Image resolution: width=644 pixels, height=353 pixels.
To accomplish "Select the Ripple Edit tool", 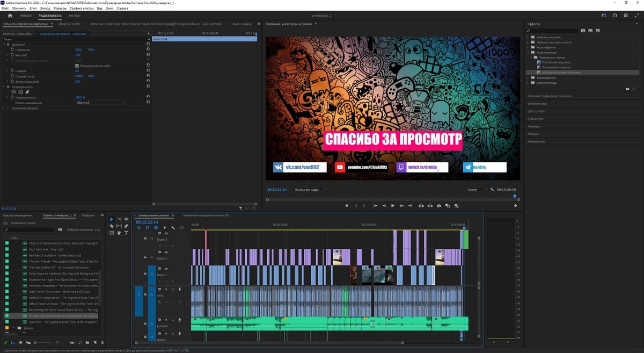I will coord(126,219).
